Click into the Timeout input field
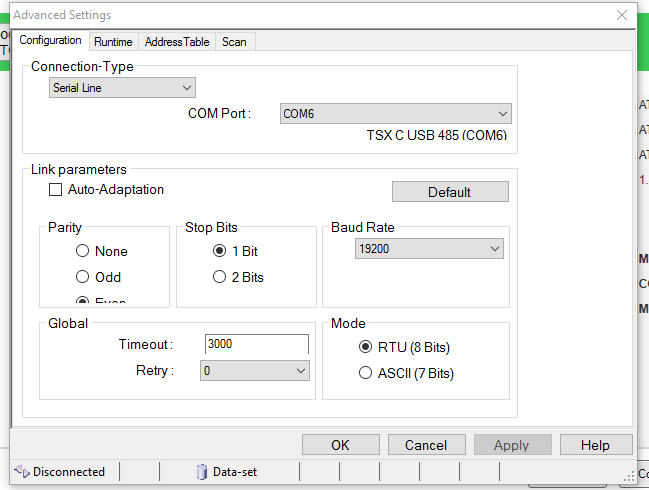The width and height of the screenshot is (649, 490). (257, 344)
